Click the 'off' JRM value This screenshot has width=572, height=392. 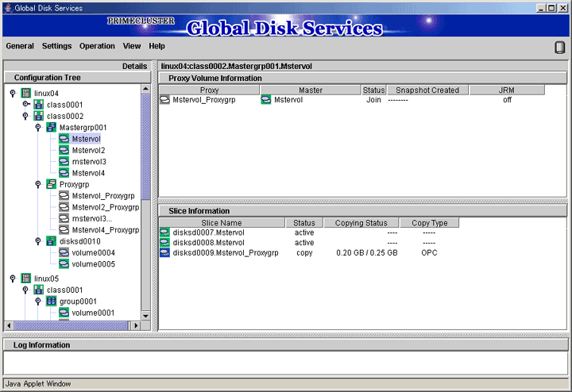point(507,100)
